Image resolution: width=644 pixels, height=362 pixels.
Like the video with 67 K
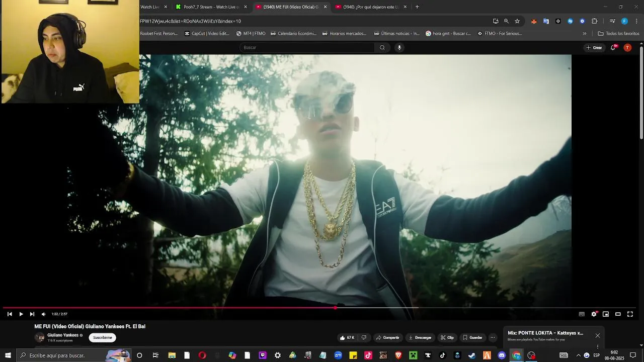(347, 338)
